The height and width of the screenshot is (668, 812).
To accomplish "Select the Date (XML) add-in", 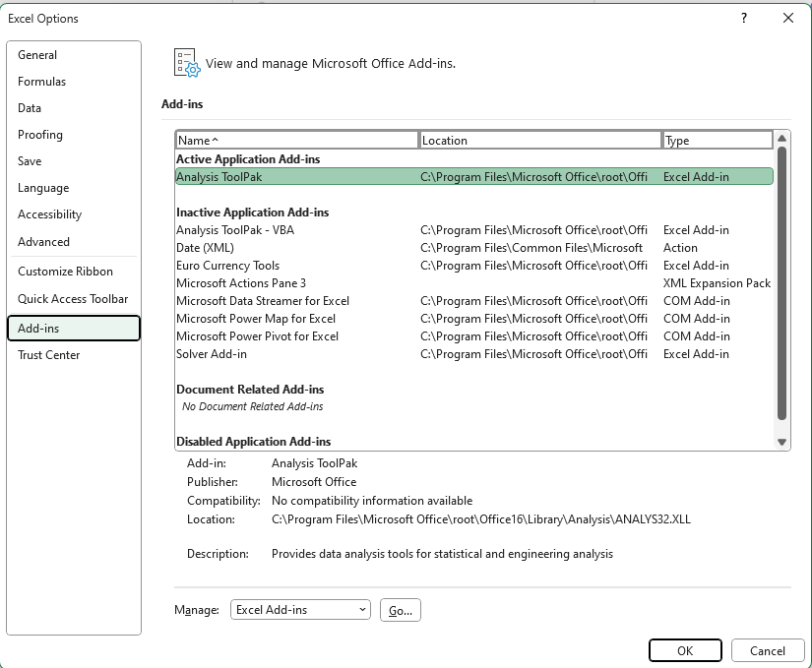I will [295, 247].
